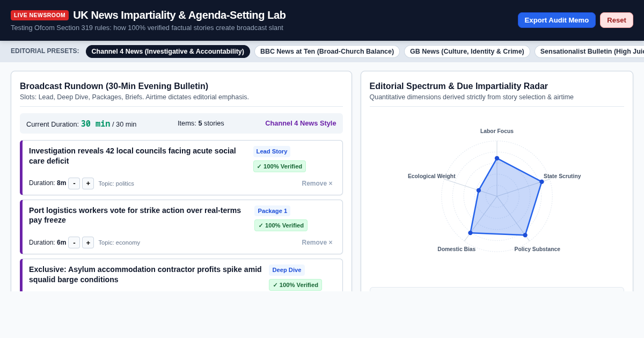Pick the Sensationalist Bulletin preset

click(589, 52)
